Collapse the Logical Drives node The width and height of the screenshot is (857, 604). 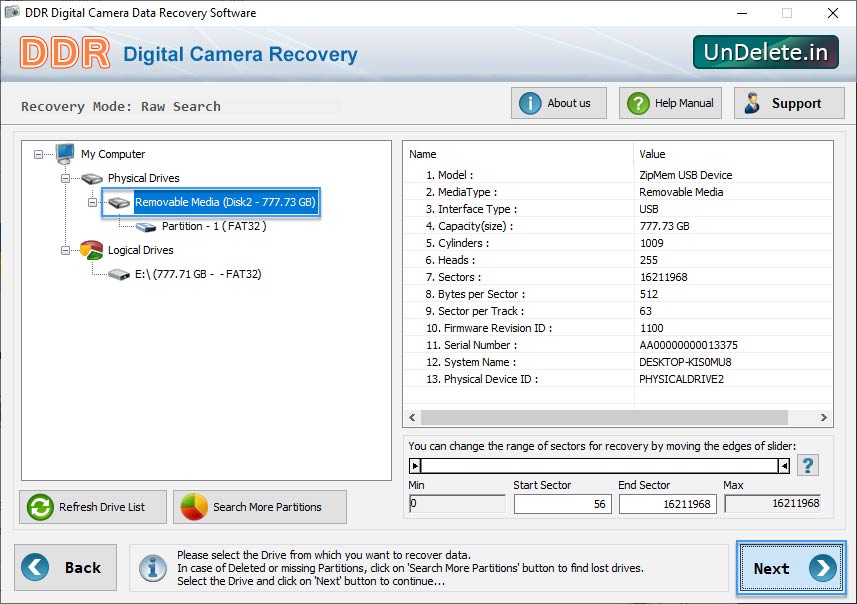pyautogui.click(x=65, y=250)
